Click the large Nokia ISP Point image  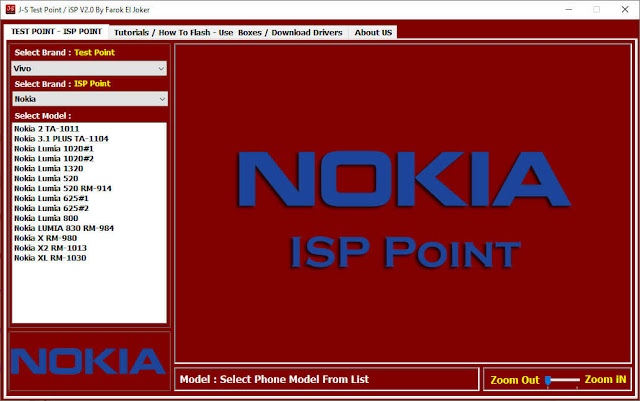(403, 203)
